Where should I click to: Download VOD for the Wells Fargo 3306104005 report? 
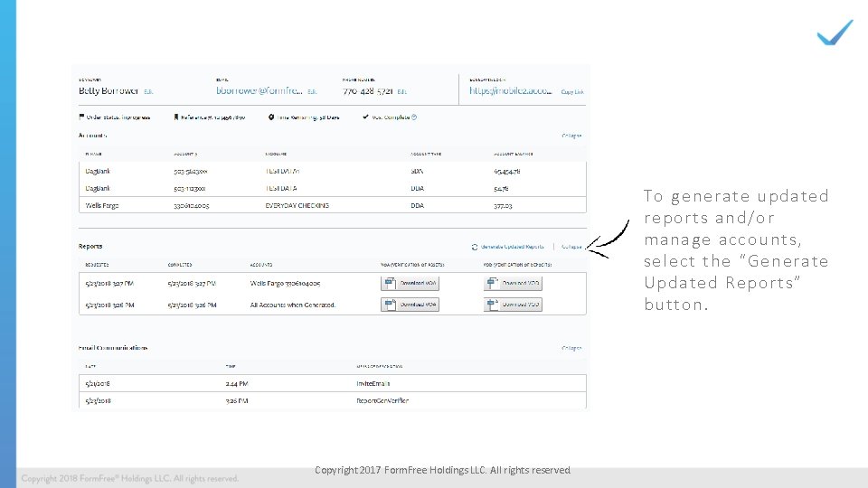(x=513, y=283)
